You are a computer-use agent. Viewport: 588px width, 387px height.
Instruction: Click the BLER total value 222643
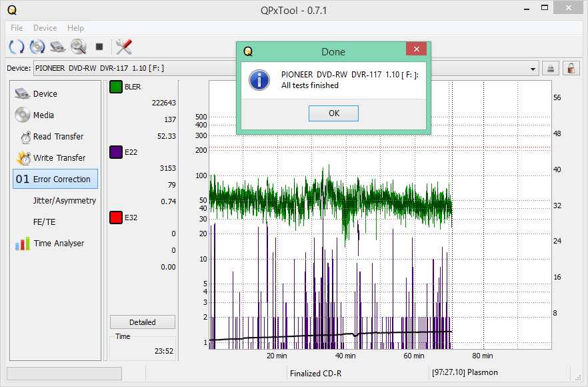[x=164, y=103]
